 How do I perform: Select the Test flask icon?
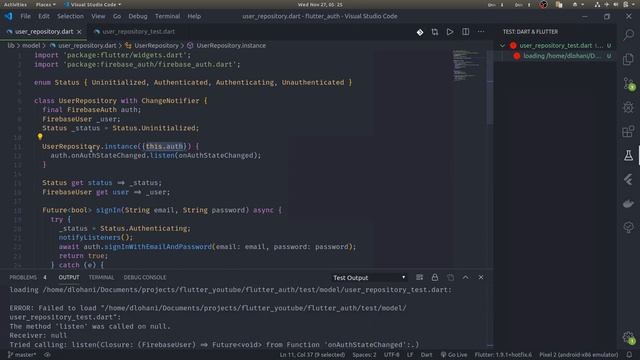[x=629, y=156]
